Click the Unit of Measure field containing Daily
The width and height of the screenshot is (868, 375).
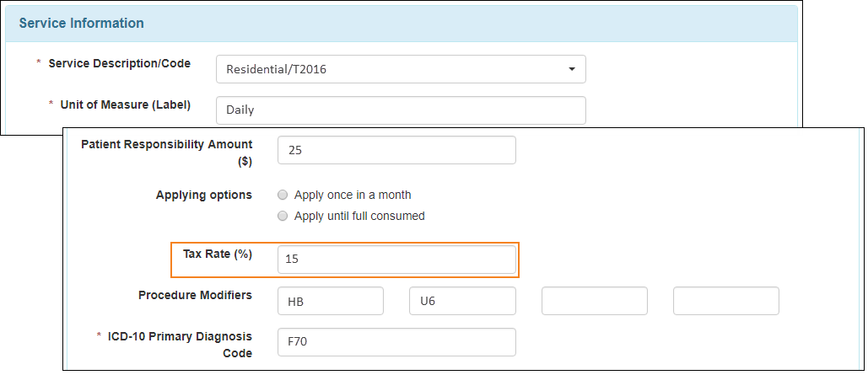tap(401, 110)
